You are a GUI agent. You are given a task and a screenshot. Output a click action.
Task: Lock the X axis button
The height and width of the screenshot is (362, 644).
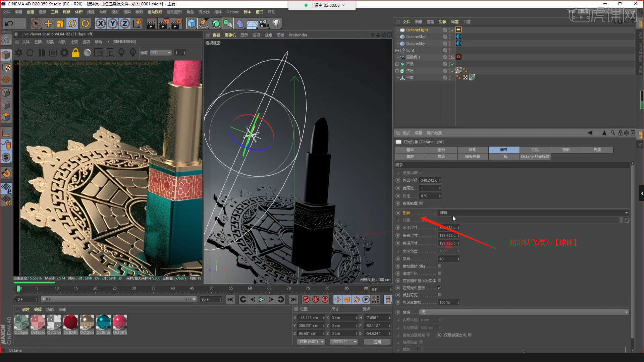click(100, 23)
